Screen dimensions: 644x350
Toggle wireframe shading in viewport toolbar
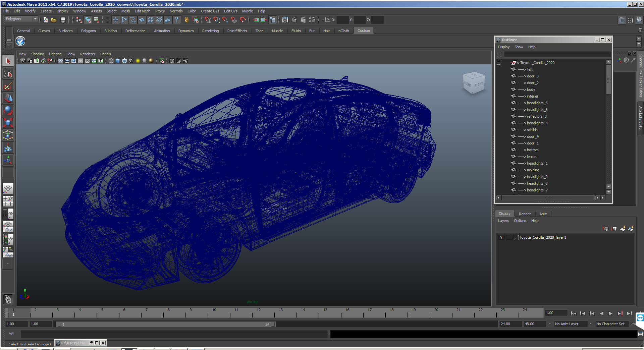pos(111,61)
